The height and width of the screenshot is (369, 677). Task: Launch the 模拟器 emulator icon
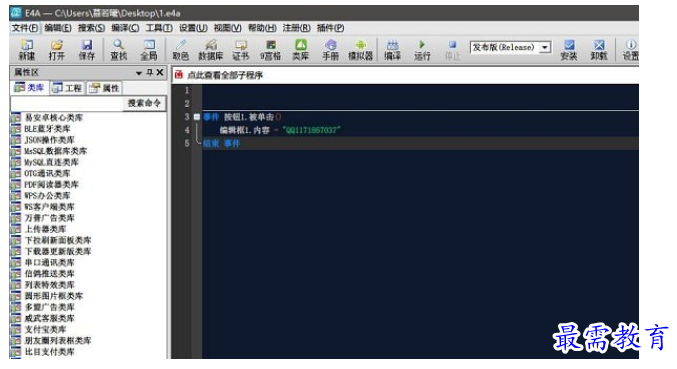coord(361,50)
